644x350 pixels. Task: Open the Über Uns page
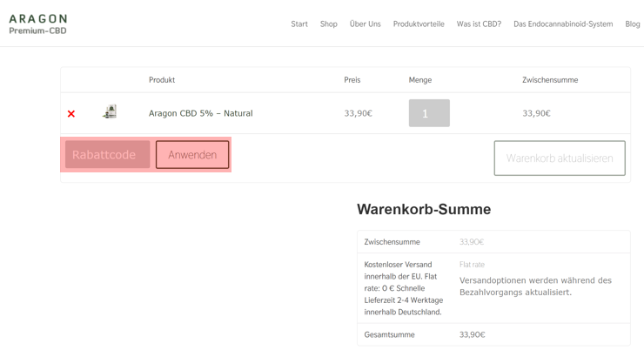tap(366, 24)
